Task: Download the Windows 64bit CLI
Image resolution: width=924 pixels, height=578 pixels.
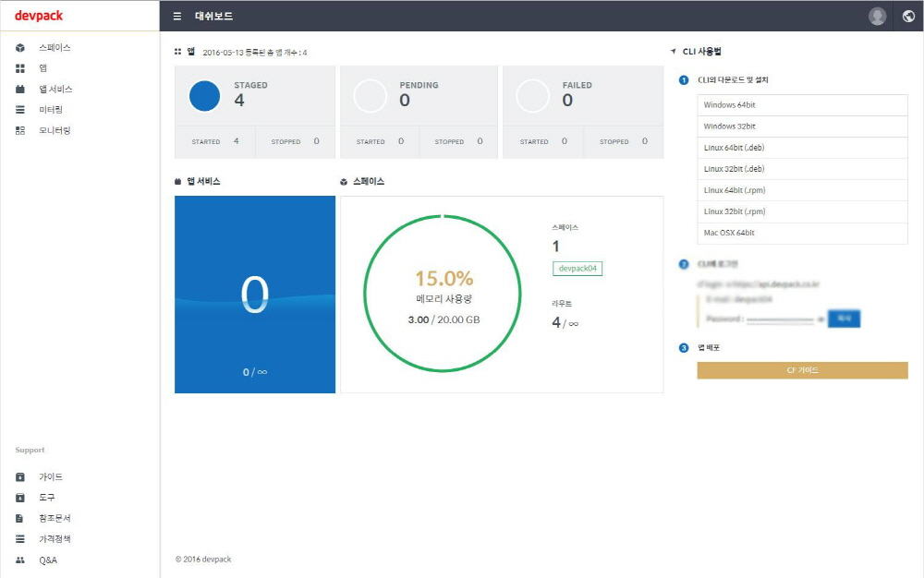Action: click(802, 105)
